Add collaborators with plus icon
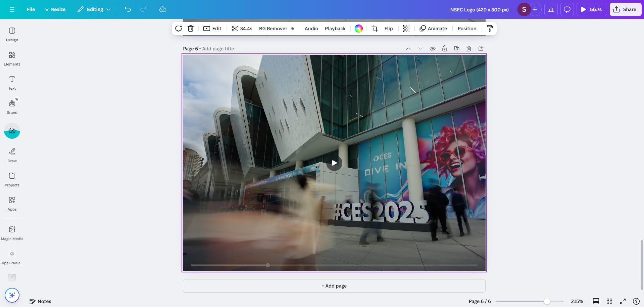The image size is (644, 307). click(x=535, y=9)
